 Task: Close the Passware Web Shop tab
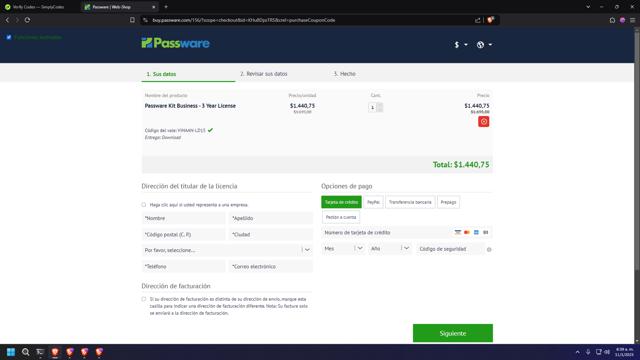point(153,7)
